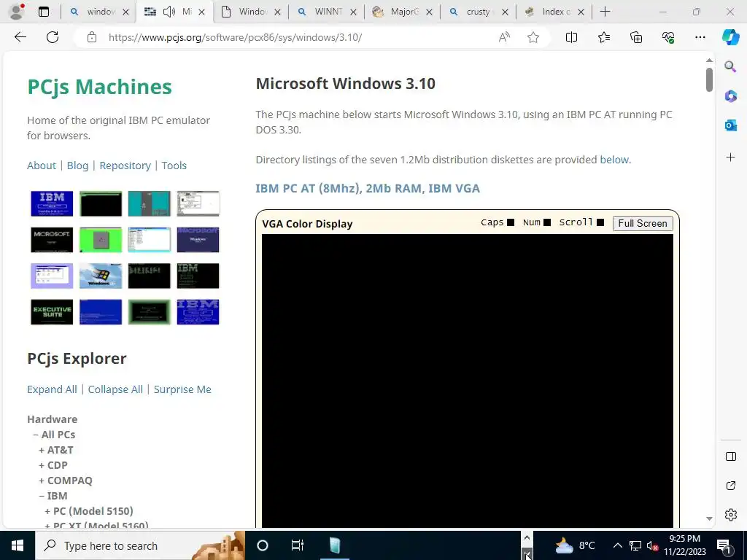Mute tab via speaker icon on active tab
Viewport: 747px width, 560px height.
(x=169, y=12)
